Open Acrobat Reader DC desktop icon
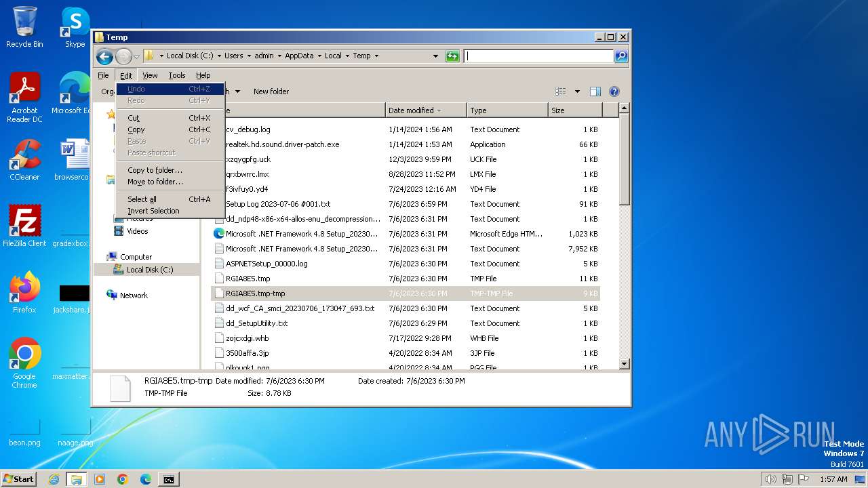The width and height of the screenshot is (868, 488). [24, 98]
